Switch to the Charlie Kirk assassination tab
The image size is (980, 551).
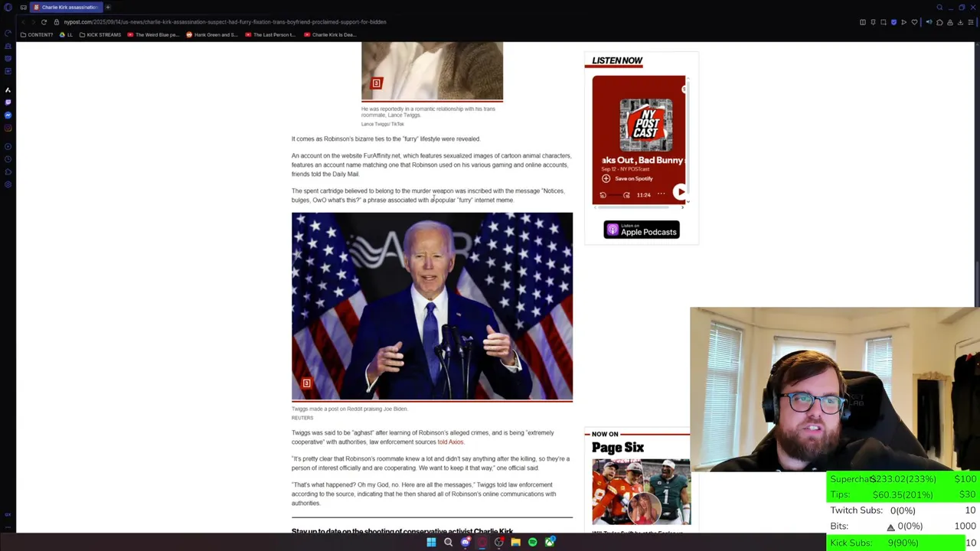pos(65,7)
